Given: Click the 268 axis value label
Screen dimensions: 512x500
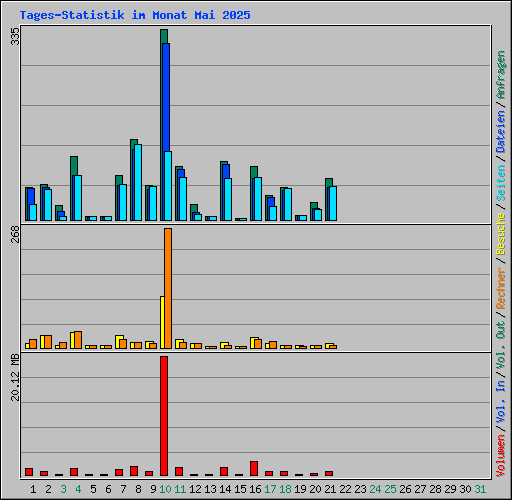Looking at the screenshot, I should pos(15,234).
